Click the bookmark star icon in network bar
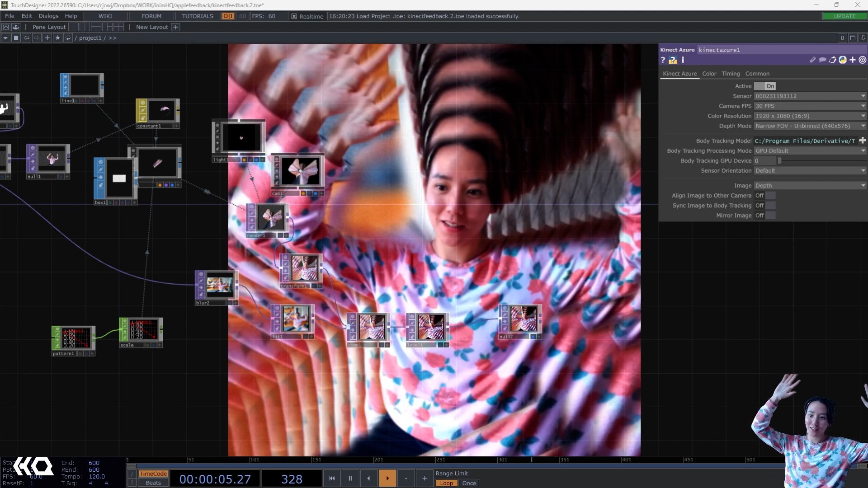This screenshot has width=868, height=488. tap(57, 38)
